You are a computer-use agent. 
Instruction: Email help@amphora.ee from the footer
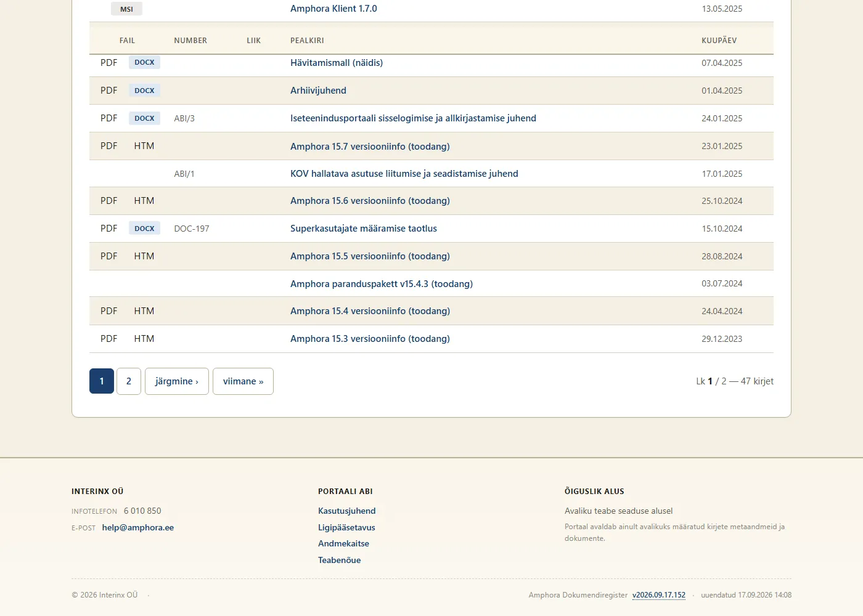[x=138, y=527]
